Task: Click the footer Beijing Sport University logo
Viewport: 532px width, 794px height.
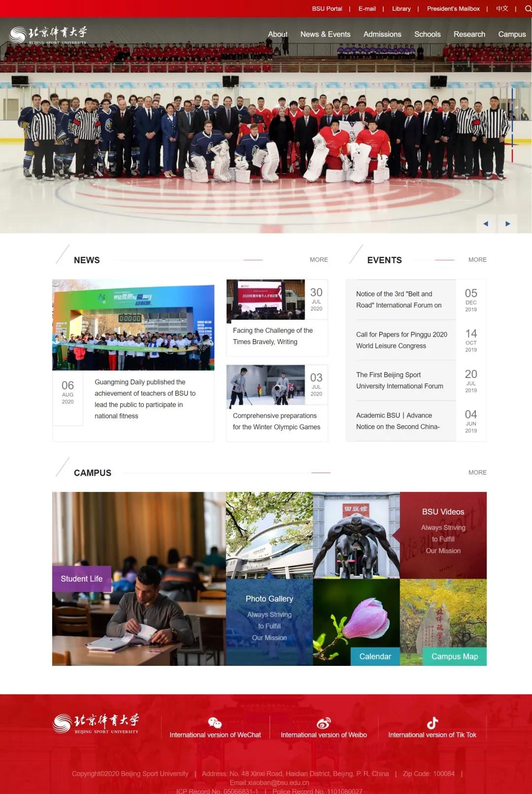Action: click(96, 724)
